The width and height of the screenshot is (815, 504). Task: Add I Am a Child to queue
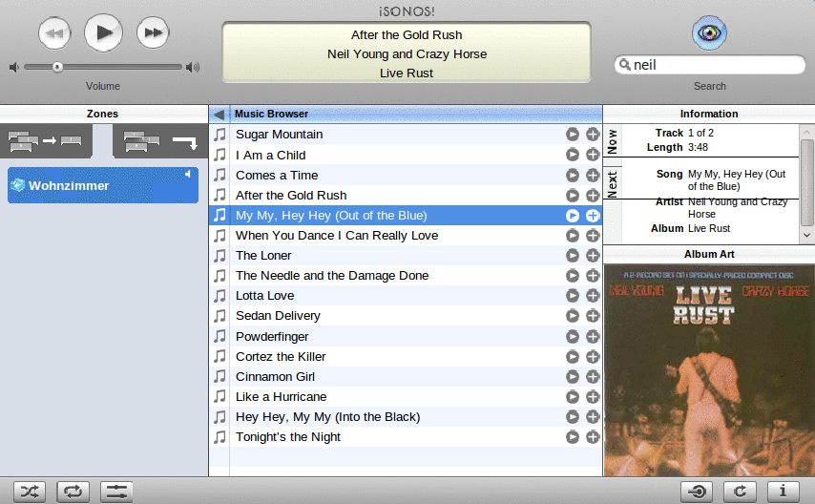coord(593,155)
